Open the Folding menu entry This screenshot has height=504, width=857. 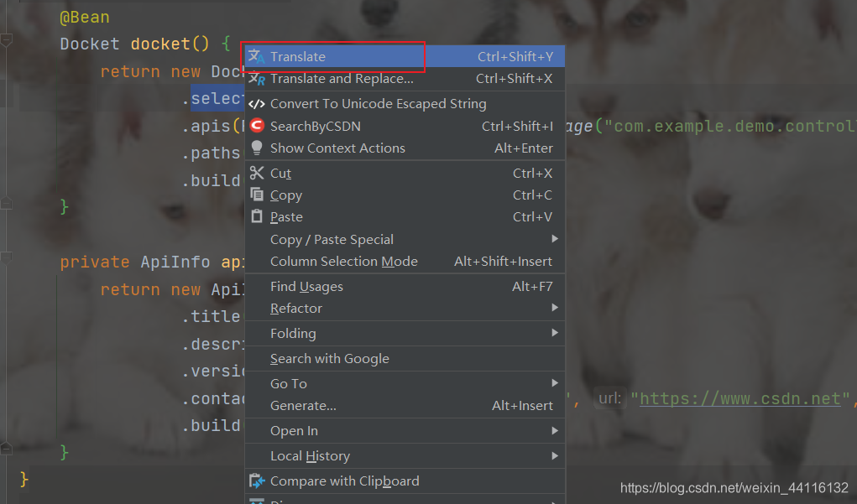405,333
